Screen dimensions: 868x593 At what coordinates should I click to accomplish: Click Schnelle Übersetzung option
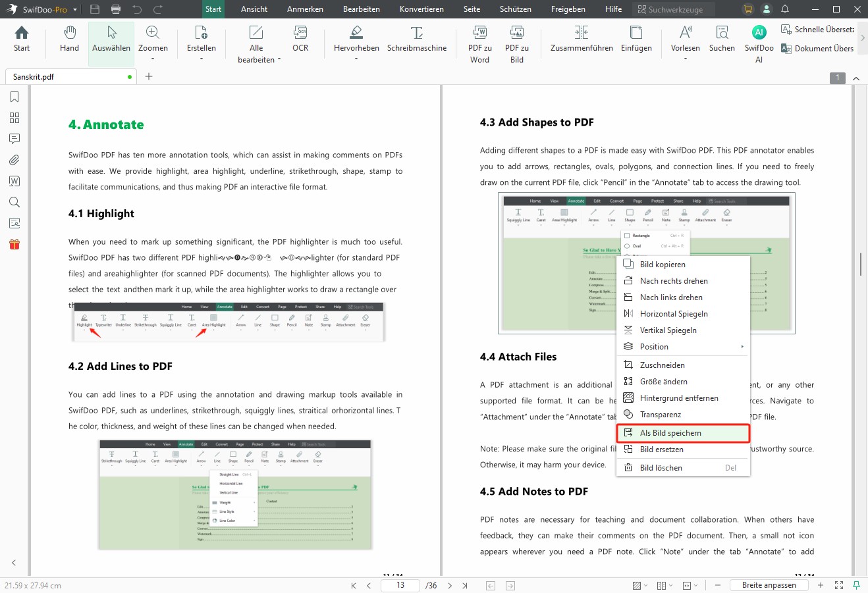817,30
